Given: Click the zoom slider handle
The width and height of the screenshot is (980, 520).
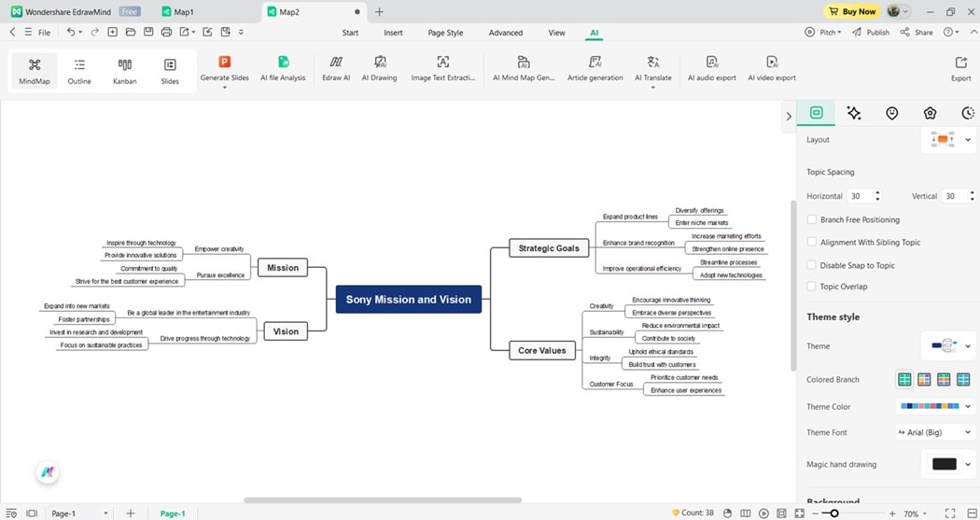Looking at the screenshot, I should 833,513.
